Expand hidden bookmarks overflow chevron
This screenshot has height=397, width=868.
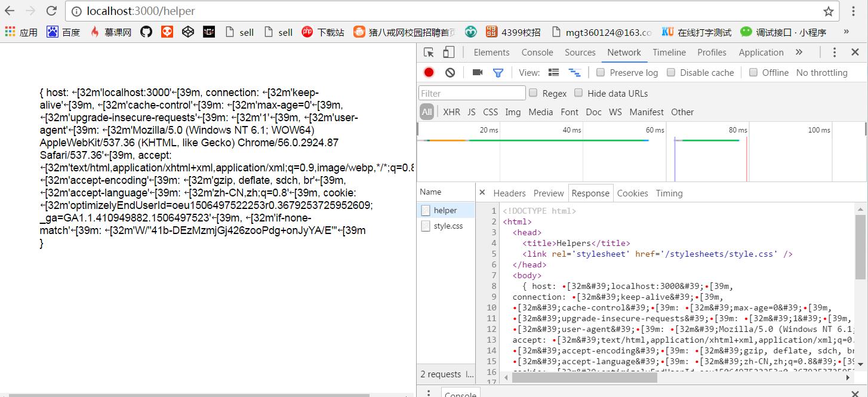pyautogui.click(x=846, y=32)
